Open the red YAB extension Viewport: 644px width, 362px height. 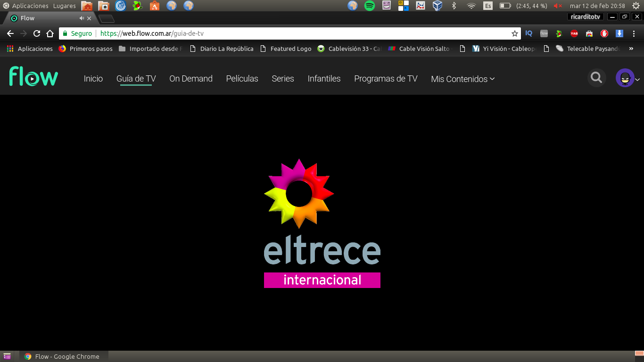coord(574,33)
